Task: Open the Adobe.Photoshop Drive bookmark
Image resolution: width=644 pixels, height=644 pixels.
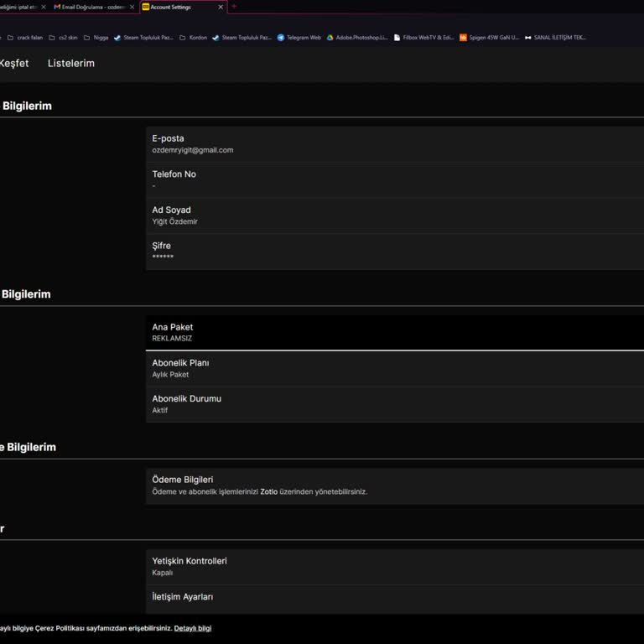Action: coord(357,38)
